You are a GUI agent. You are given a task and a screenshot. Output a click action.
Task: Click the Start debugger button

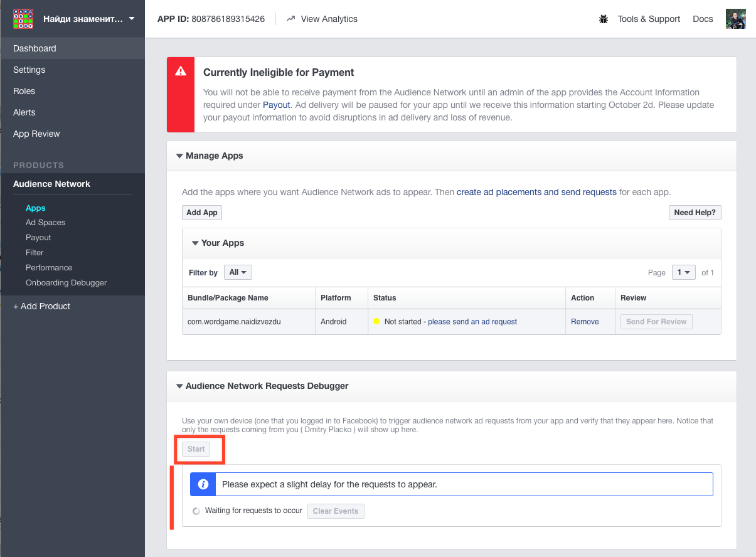coord(196,449)
